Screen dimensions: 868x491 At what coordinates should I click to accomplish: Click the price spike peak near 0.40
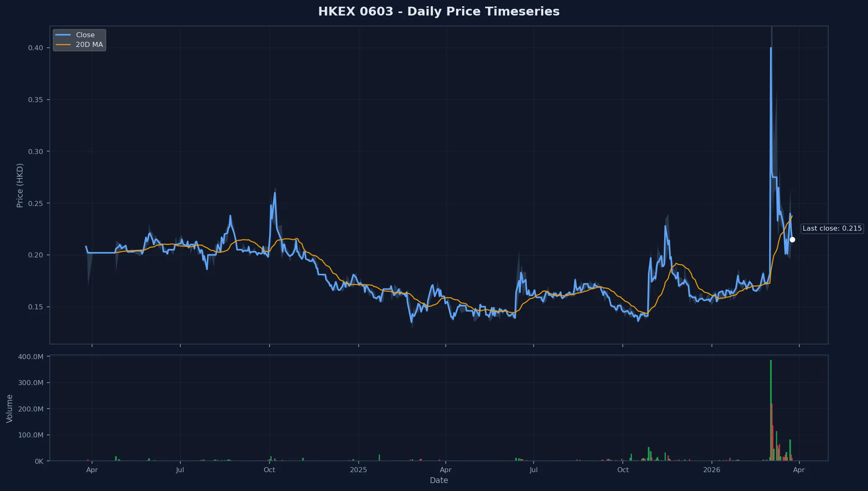(x=771, y=48)
